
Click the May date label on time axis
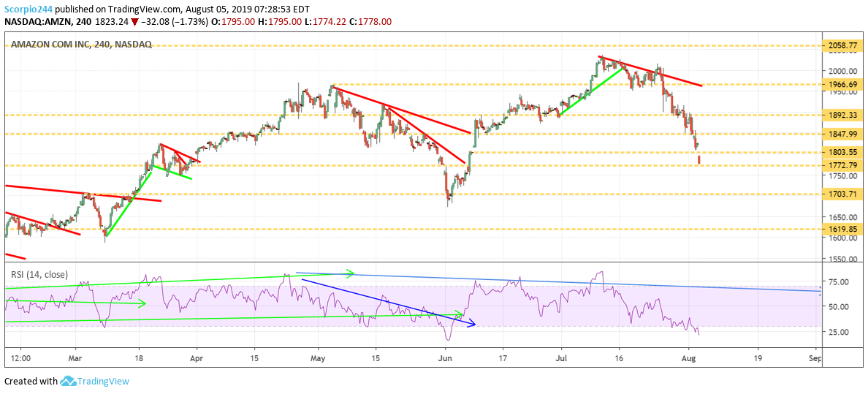(319, 358)
